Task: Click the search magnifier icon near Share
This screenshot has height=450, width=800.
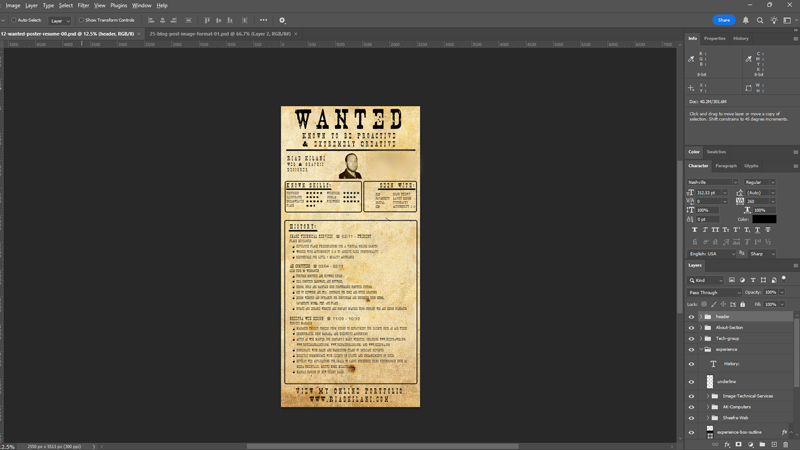Action: coord(760,20)
